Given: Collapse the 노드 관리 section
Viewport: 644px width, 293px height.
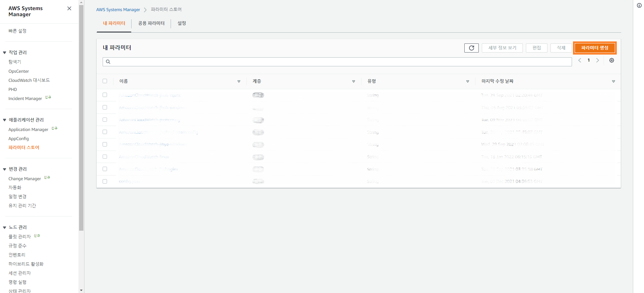Looking at the screenshot, I should click(x=5, y=227).
